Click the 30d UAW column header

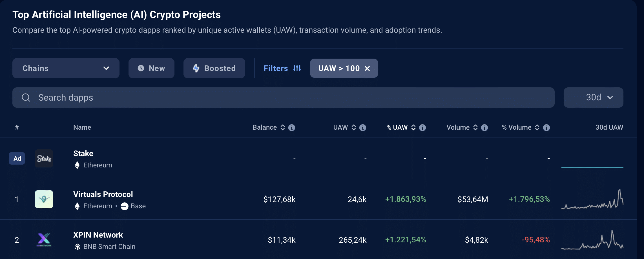[x=609, y=127]
